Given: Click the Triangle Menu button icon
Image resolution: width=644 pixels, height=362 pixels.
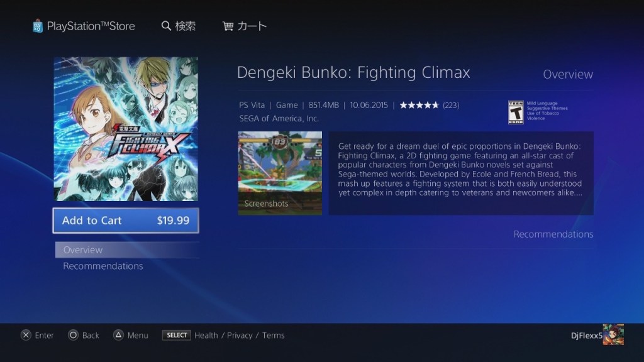Looking at the screenshot, I should [x=118, y=336].
